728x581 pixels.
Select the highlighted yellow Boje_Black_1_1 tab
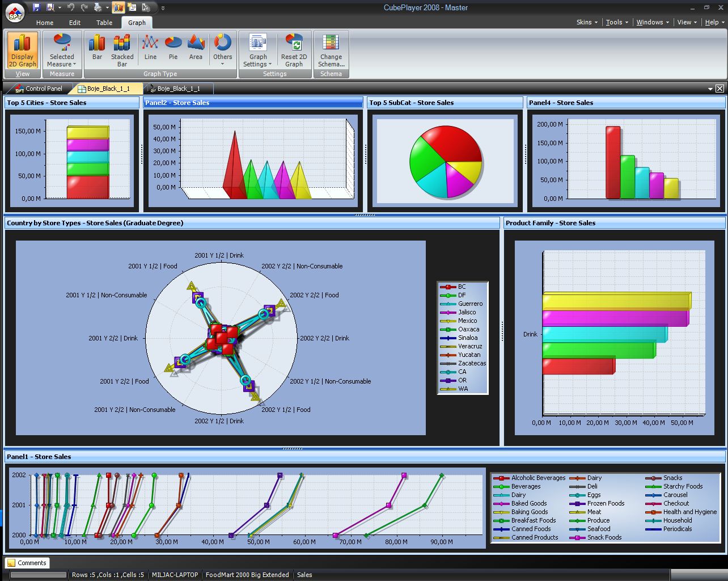[x=108, y=89]
